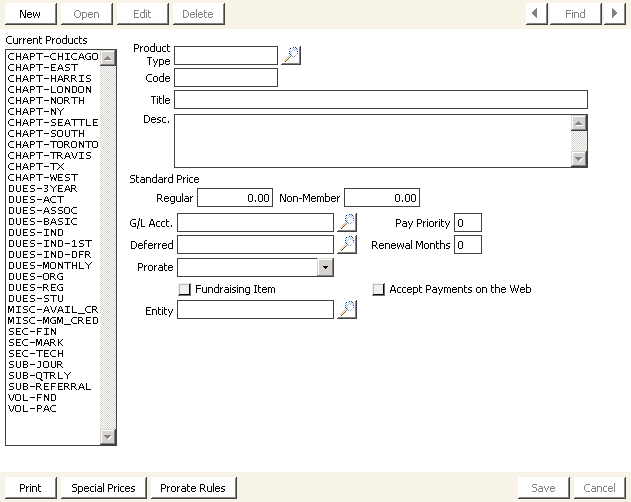Click Desc. box scroll down arrow

(579, 159)
